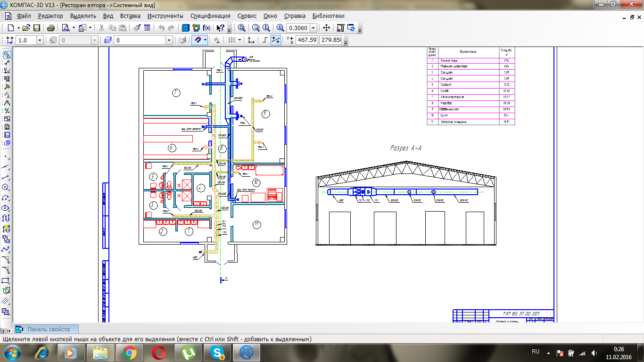Open the Редактор menu
The image size is (644, 362).
click(50, 16)
